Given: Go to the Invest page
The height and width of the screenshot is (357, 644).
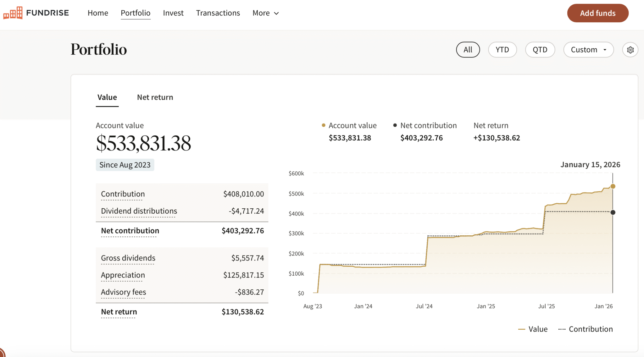Looking at the screenshot, I should tap(173, 13).
